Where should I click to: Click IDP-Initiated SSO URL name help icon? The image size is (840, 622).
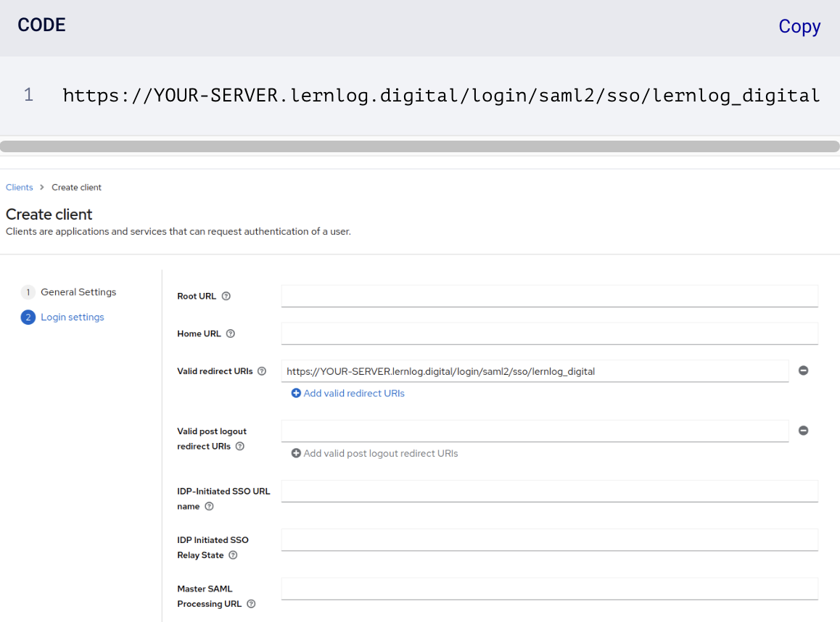(x=209, y=507)
